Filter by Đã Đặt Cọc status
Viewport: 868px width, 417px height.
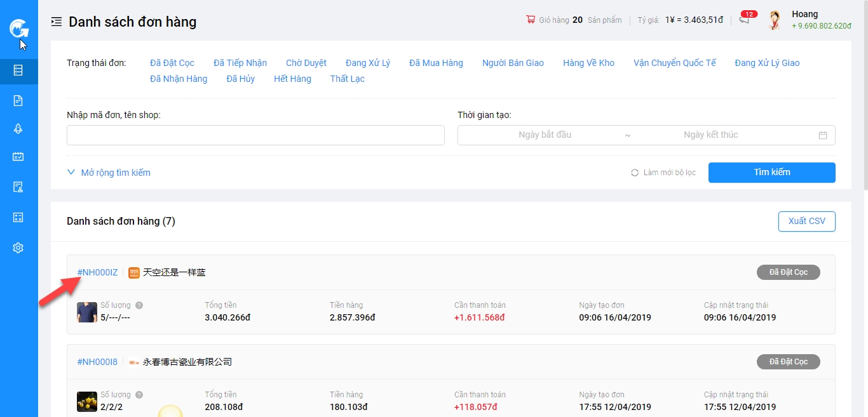[172, 63]
